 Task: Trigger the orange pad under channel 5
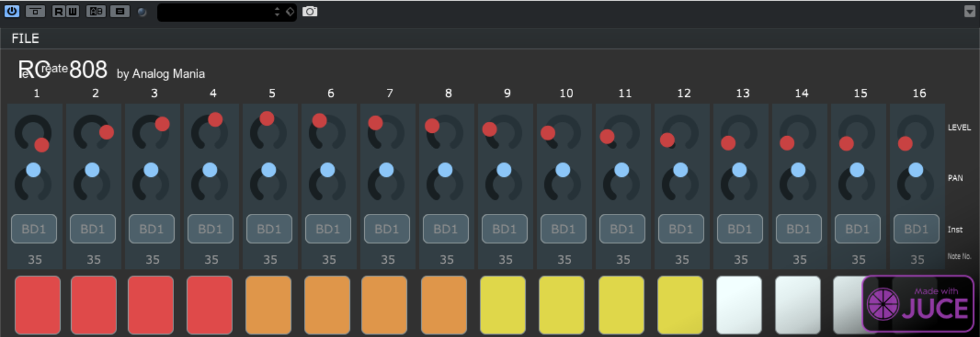click(268, 305)
